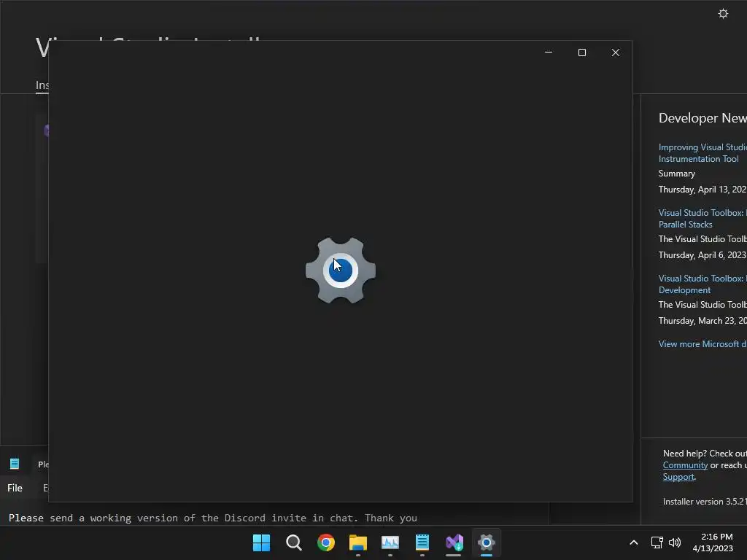Click the Notepad document tab icon

coord(15,463)
